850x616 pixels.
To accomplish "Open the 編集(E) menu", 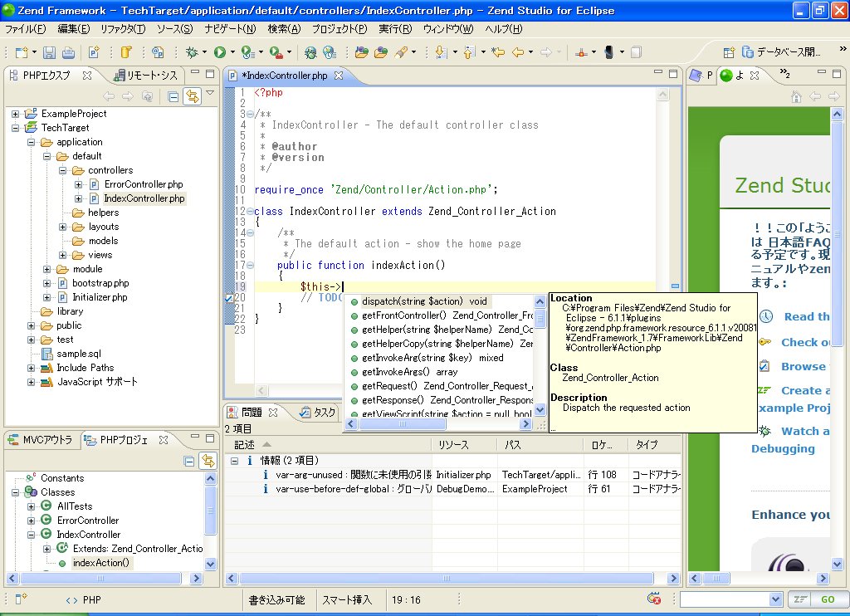I will [74, 29].
